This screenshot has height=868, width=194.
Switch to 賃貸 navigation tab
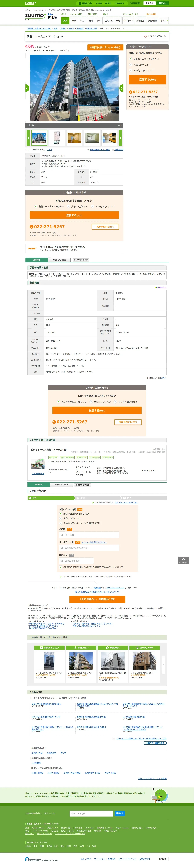(65, 21)
